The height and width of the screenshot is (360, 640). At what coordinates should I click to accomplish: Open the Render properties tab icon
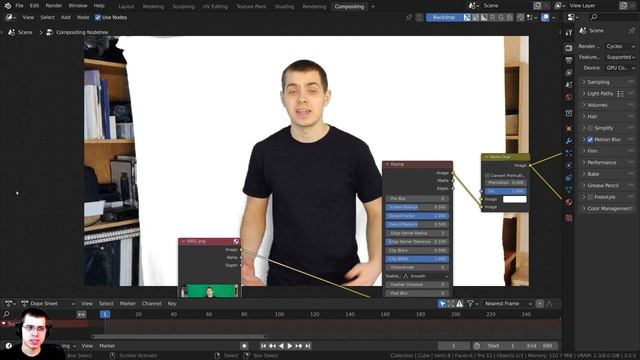click(569, 48)
